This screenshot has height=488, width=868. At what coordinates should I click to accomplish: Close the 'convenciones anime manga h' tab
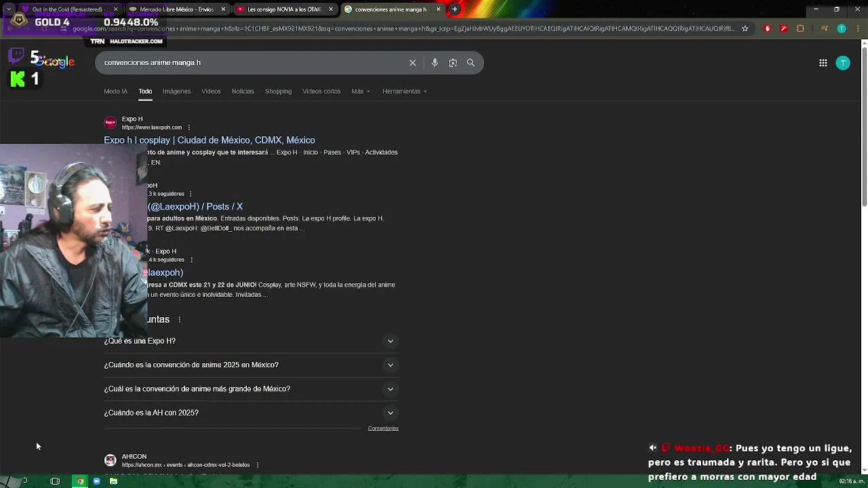coord(438,9)
